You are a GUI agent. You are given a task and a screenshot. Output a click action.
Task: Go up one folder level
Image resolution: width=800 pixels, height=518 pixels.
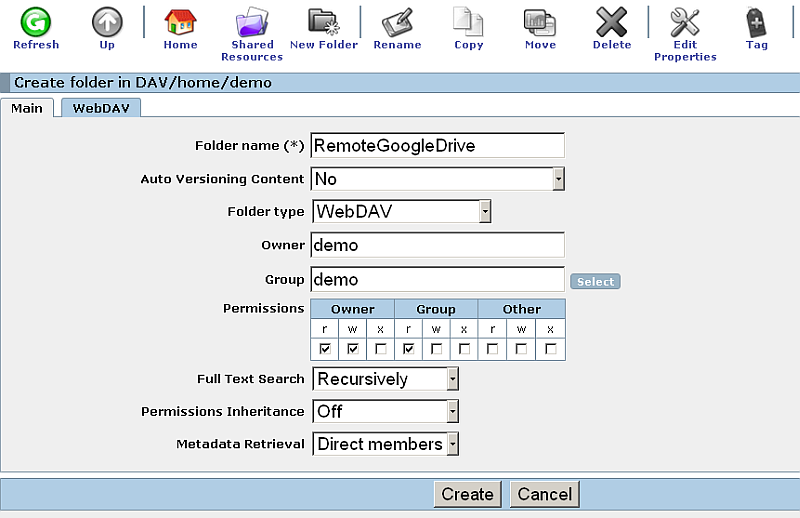(107, 22)
